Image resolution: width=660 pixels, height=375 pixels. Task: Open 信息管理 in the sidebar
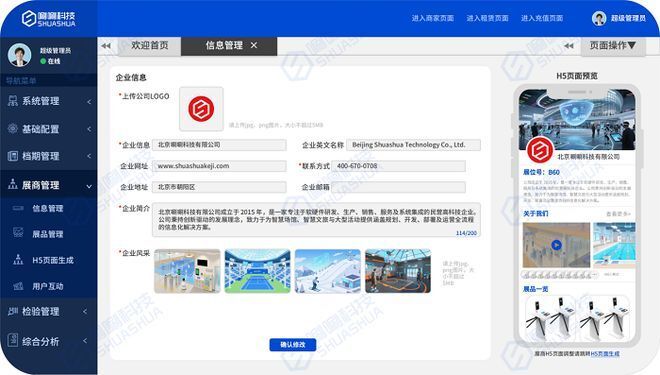48,208
